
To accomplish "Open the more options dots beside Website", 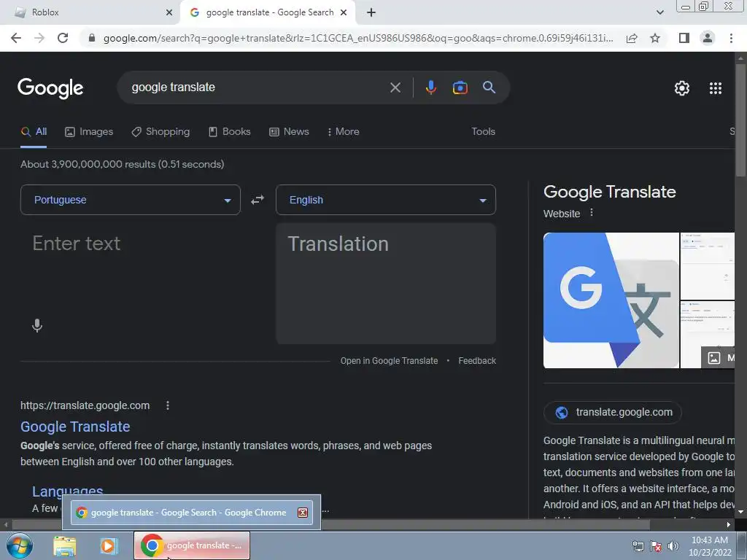I will [x=591, y=212].
